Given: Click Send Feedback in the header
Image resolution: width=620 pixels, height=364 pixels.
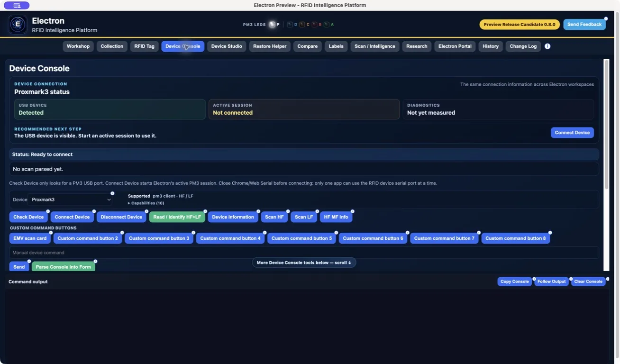Looking at the screenshot, I should click(x=584, y=25).
